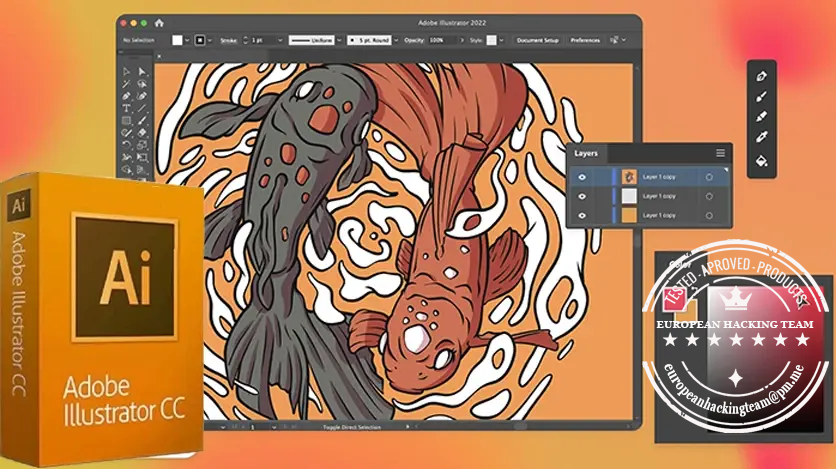
Task: Click the horizontal scrollbar at canvas bottom
Action: click(520, 427)
